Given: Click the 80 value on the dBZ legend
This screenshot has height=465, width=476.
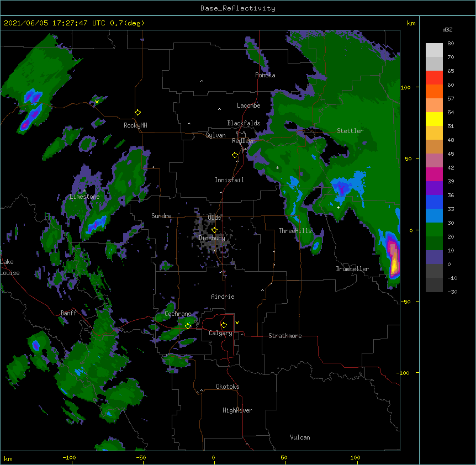Looking at the screenshot, I should coord(451,44).
